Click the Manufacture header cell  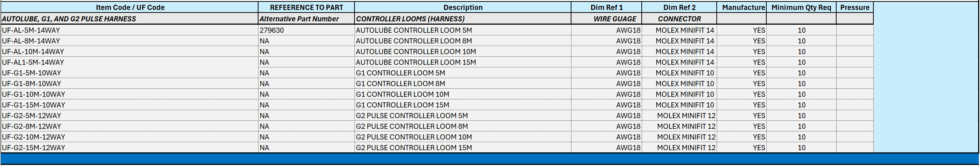click(743, 7)
